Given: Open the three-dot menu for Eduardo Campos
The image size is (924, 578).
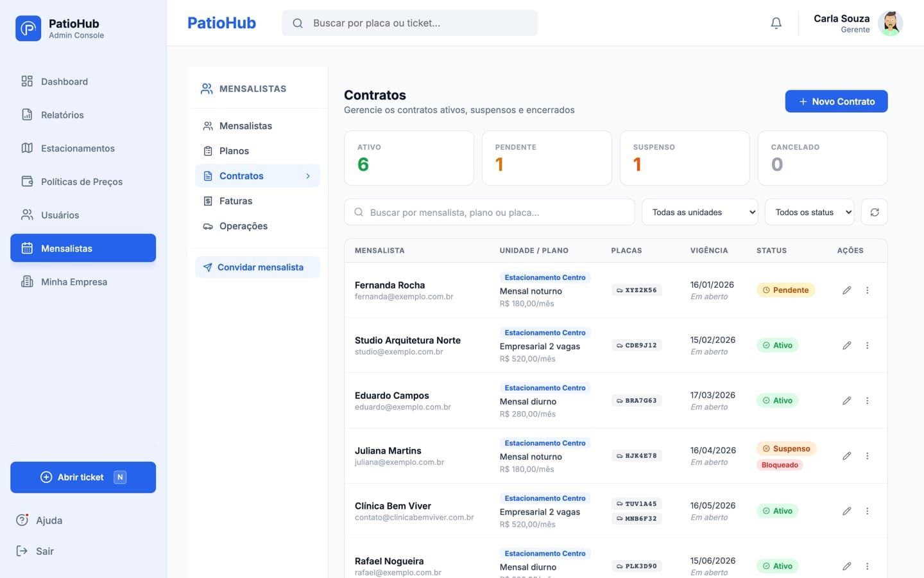Looking at the screenshot, I should pos(867,401).
